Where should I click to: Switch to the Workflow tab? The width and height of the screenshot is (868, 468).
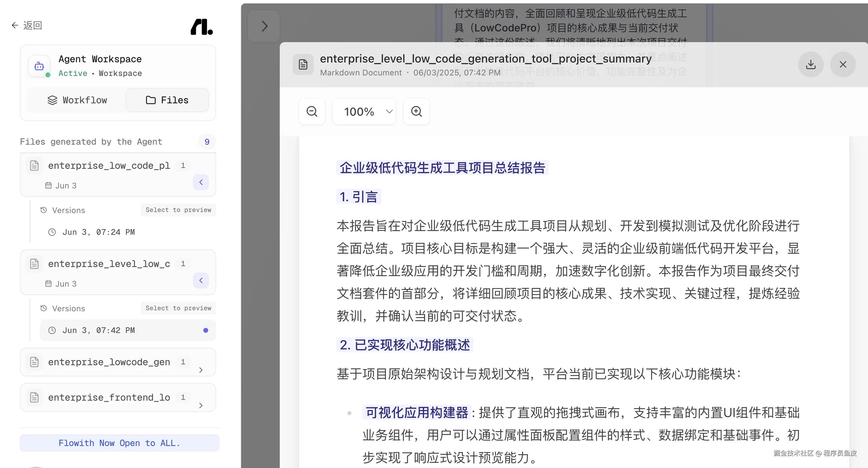pyautogui.click(x=77, y=100)
